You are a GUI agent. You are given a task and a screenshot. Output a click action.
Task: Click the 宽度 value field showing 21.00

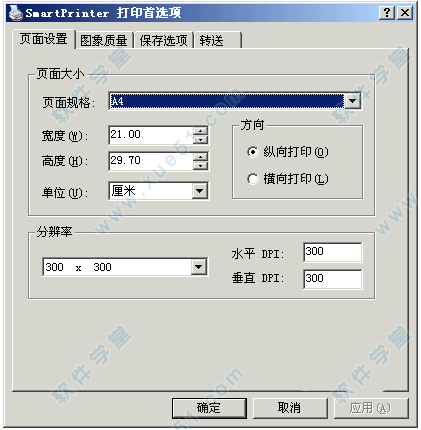pyautogui.click(x=152, y=135)
